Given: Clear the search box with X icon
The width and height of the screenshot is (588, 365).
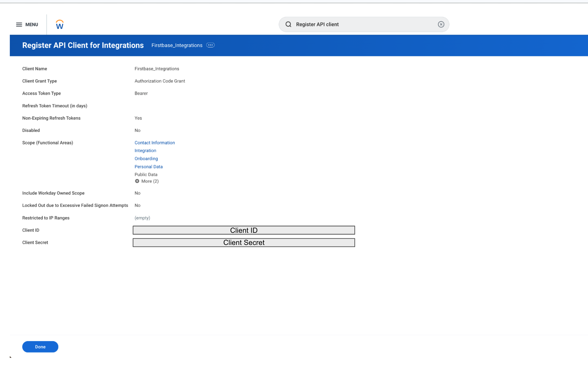Looking at the screenshot, I should [441, 24].
